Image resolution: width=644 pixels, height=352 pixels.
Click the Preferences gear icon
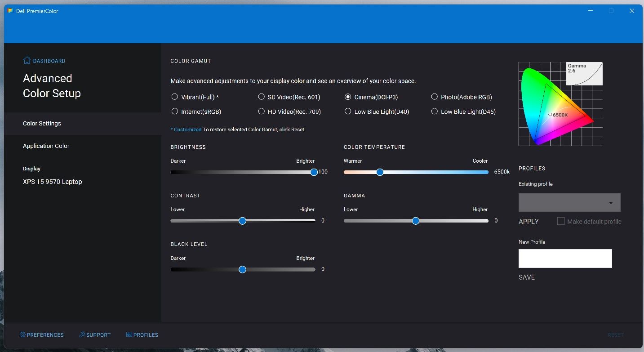coord(22,335)
